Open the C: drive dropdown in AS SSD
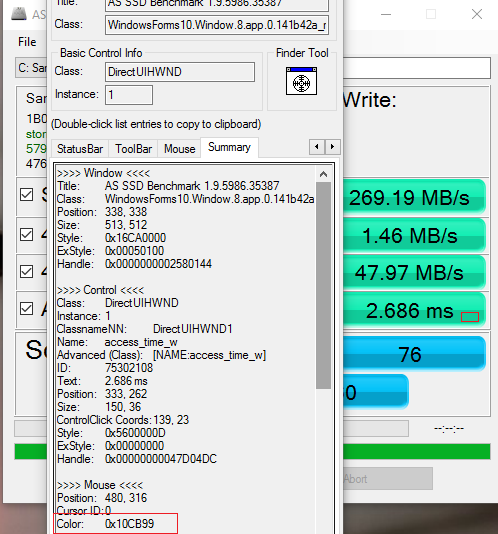498x534 pixels. (31, 68)
